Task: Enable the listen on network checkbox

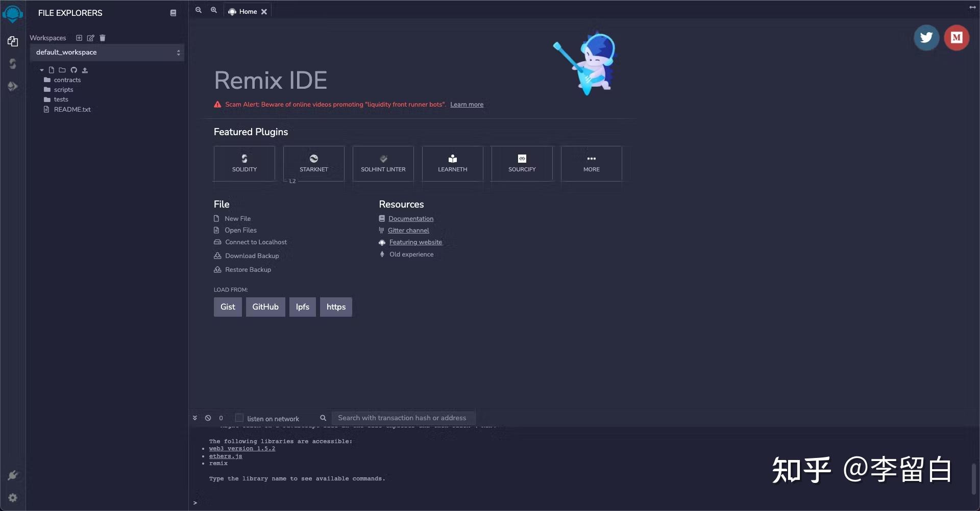Action: click(x=239, y=418)
